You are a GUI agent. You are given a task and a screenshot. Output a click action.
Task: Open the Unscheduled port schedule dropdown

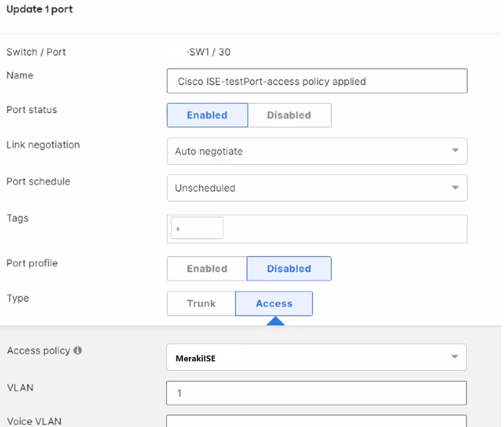click(317, 188)
